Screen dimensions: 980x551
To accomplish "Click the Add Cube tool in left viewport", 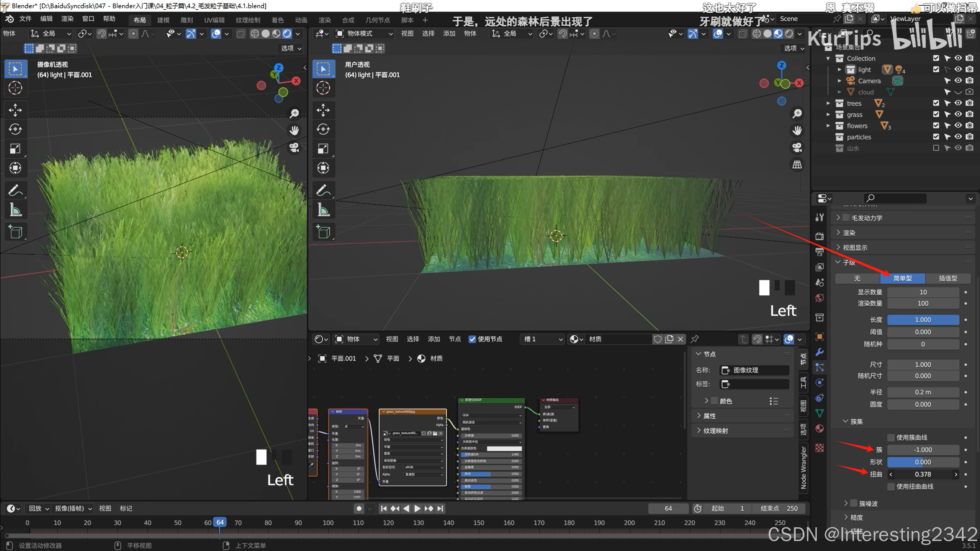I will 15,232.
